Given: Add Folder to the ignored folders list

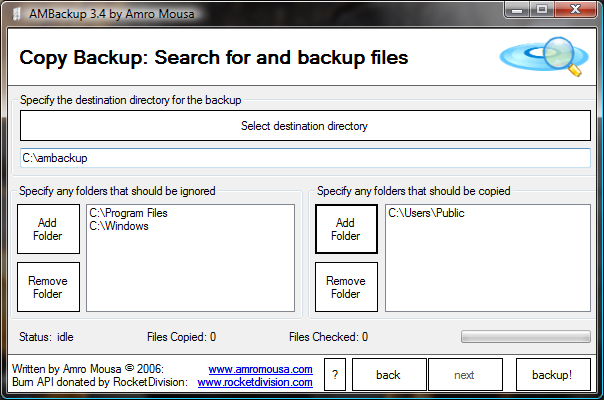Looking at the screenshot, I should click(48, 229).
